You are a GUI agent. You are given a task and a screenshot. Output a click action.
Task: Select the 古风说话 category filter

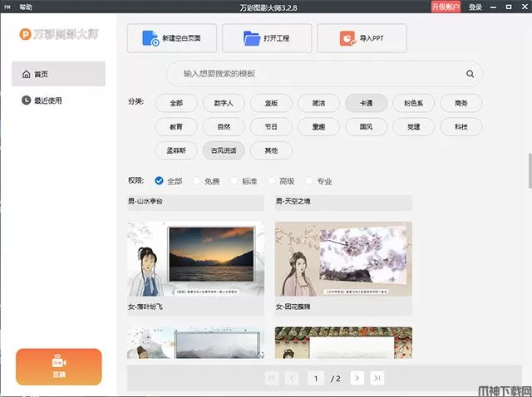pyautogui.click(x=224, y=150)
